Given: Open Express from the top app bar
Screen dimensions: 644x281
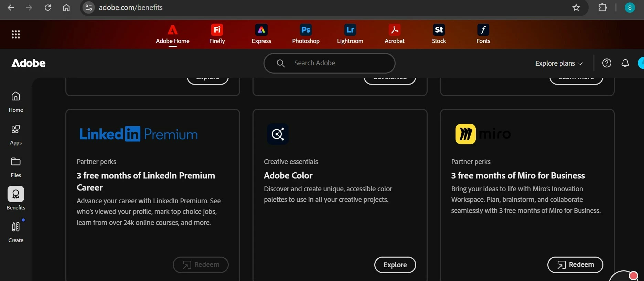Looking at the screenshot, I should [261, 34].
